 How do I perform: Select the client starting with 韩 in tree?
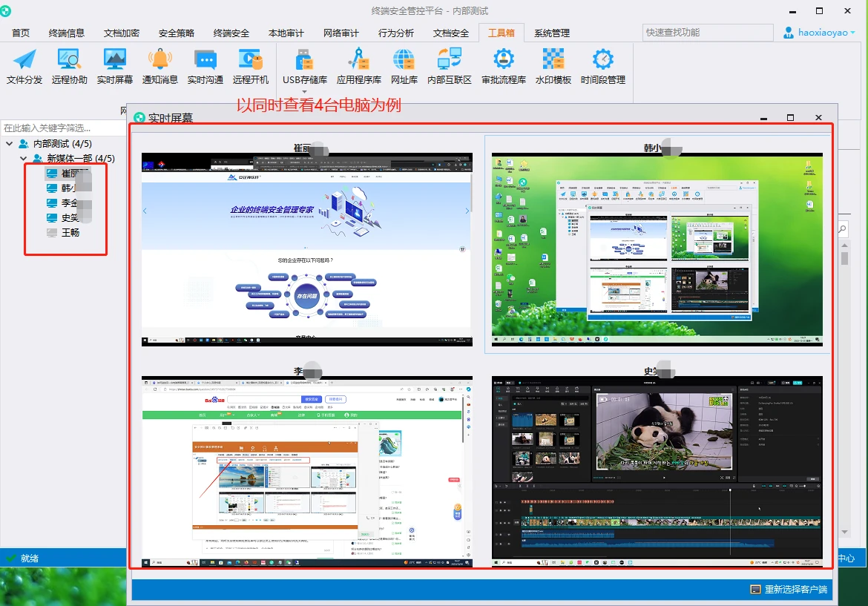68,188
